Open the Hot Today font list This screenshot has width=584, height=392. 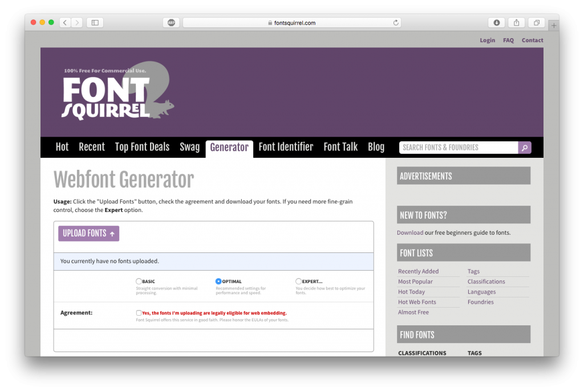coord(411,292)
